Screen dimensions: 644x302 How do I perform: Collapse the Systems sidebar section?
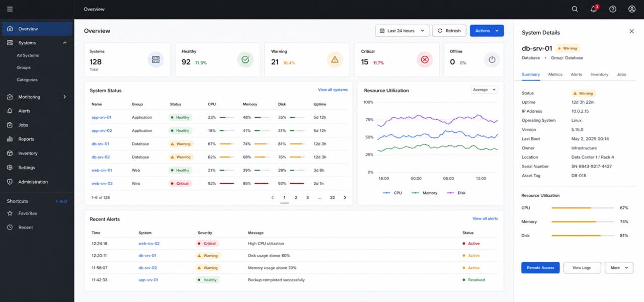pos(64,43)
